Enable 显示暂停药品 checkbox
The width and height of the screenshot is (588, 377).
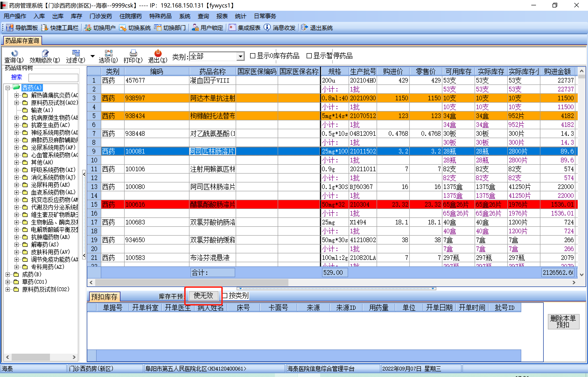309,56
